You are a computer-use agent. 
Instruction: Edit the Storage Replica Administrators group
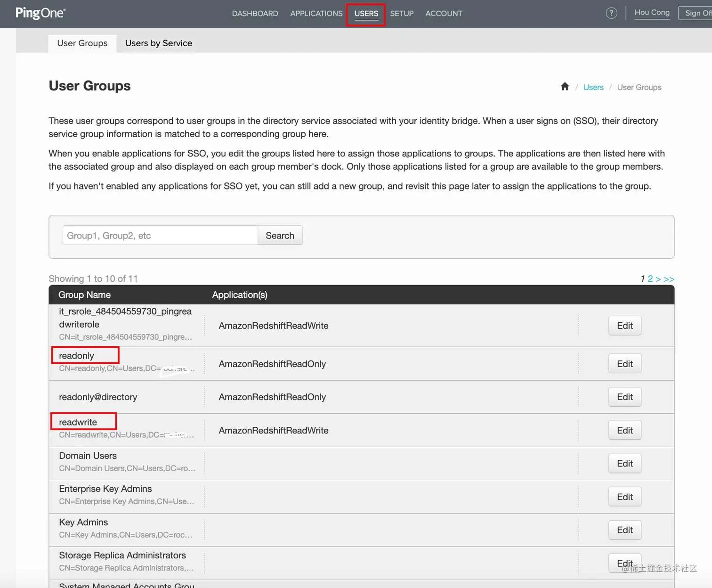click(x=625, y=563)
